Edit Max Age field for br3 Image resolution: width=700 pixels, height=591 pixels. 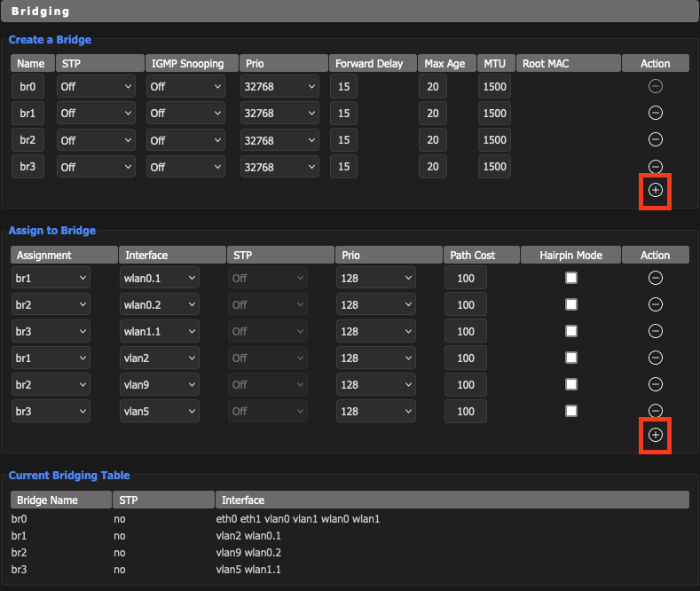[x=433, y=167]
